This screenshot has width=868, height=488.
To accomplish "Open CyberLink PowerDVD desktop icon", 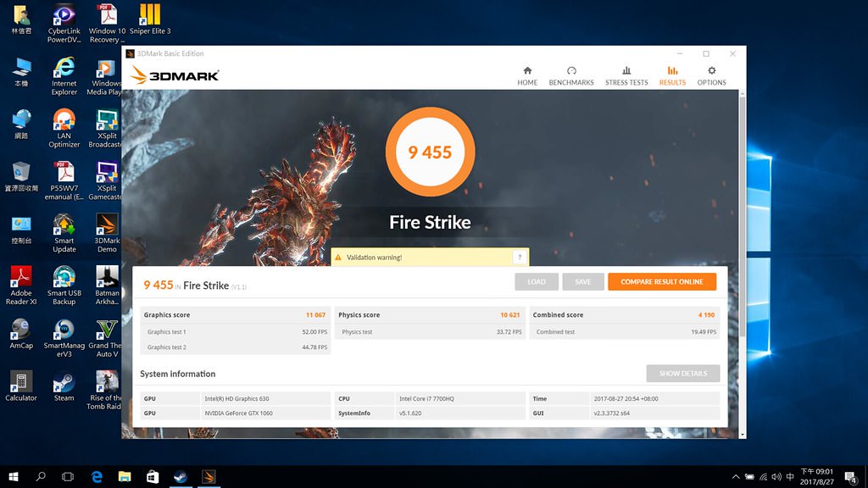I will pos(64,25).
